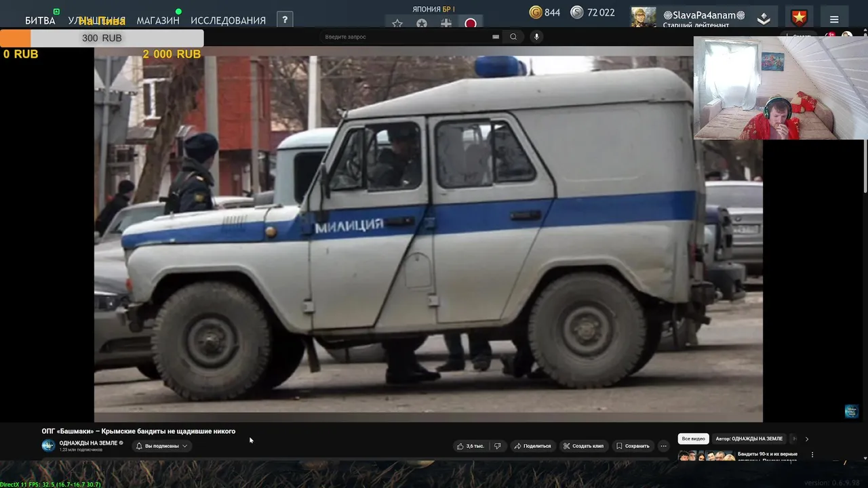Like the video with 3,6 тыс. thumbs-up
Viewport: 868px width, 488px height.
pyautogui.click(x=471, y=446)
